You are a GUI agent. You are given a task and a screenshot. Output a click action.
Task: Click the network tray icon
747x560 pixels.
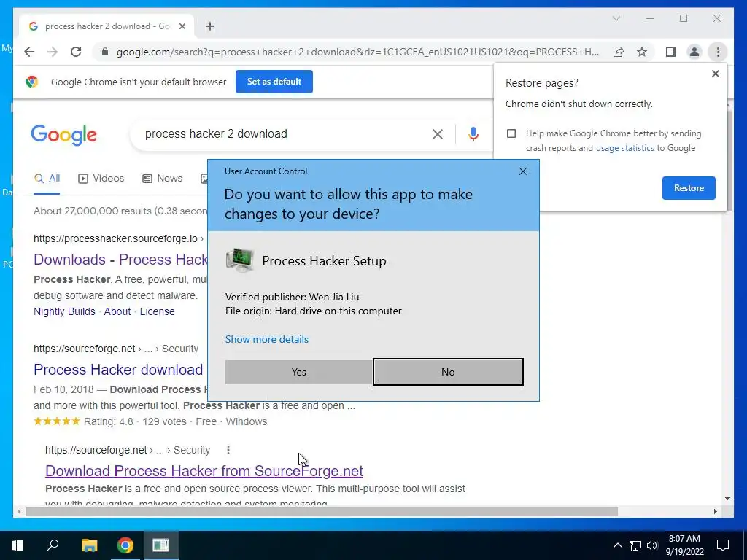click(635, 545)
